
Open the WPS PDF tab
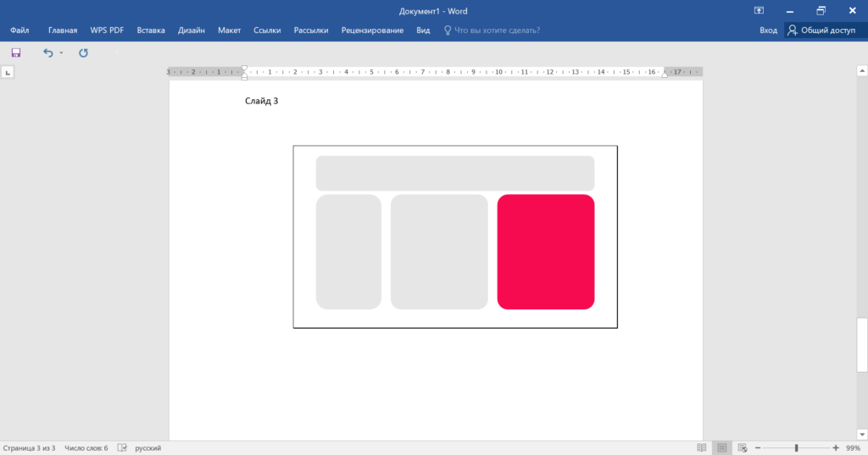coord(107,31)
